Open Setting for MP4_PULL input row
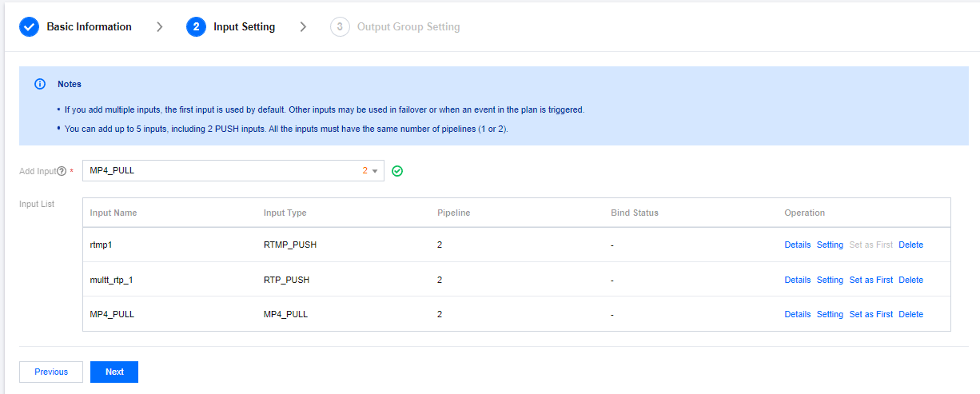The width and height of the screenshot is (980, 394). coord(830,315)
